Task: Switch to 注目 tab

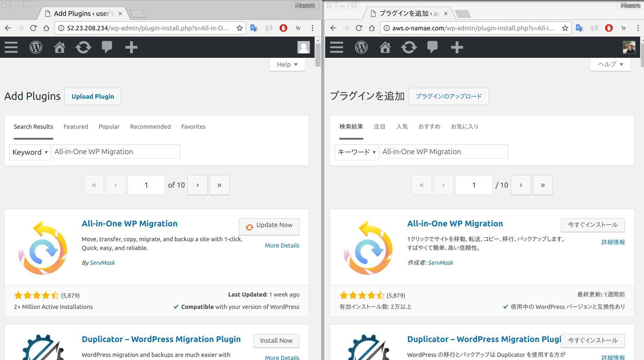Action: [x=379, y=127]
